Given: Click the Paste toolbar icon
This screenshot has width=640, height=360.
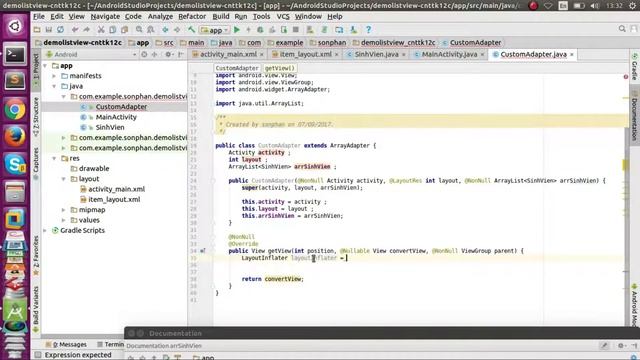Looking at the screenshot, I should (124, 30).
